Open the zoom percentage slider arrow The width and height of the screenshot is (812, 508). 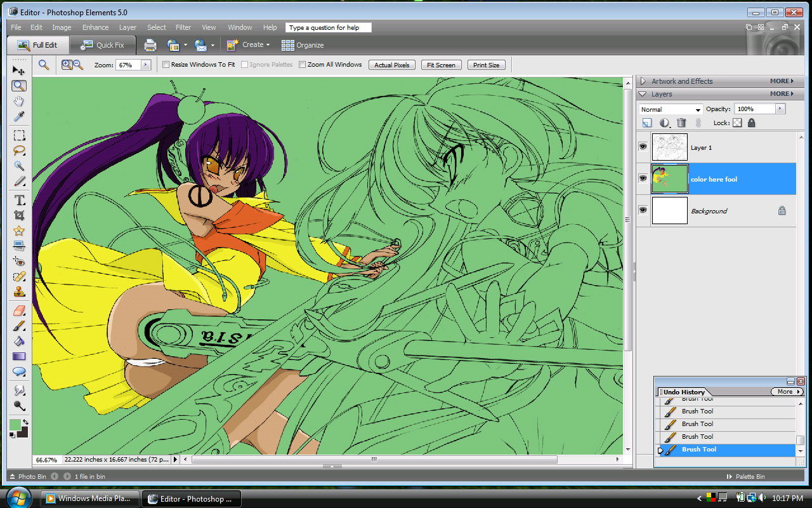(146, 65)
